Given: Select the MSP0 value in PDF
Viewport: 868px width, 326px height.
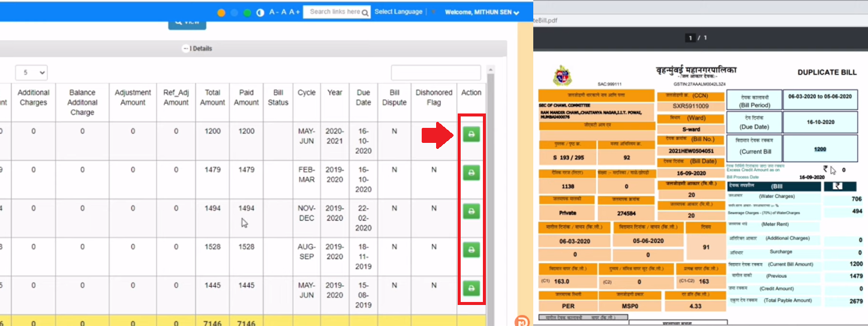Looking at the screenshot, I should pos(630,306).
